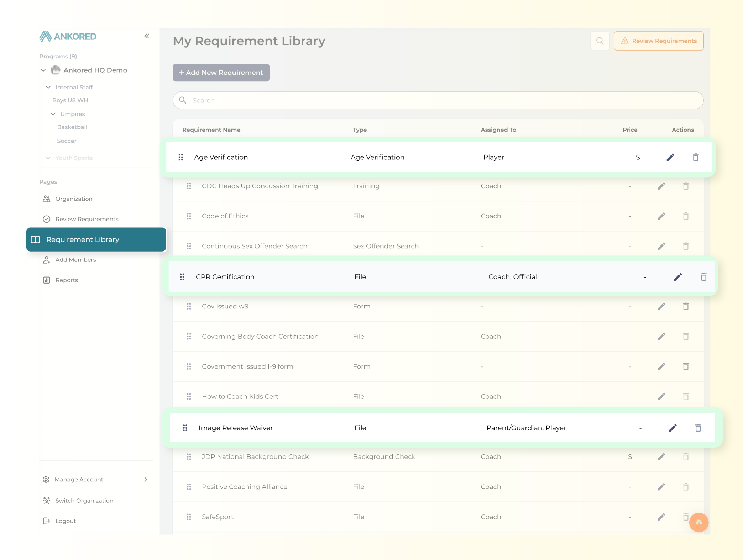Click inside the Search requirements field
The height and width of the screenshot is (560, 743).
tap(392, 100)
